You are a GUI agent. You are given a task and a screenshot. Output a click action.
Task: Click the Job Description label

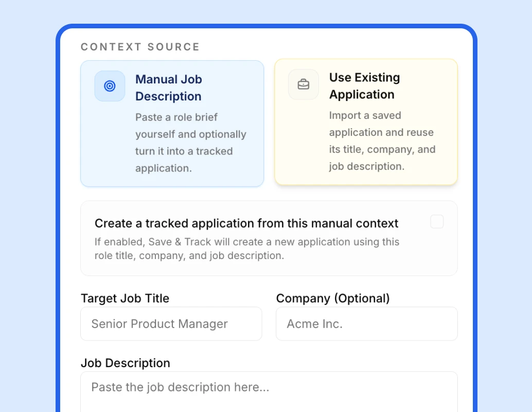125,363
